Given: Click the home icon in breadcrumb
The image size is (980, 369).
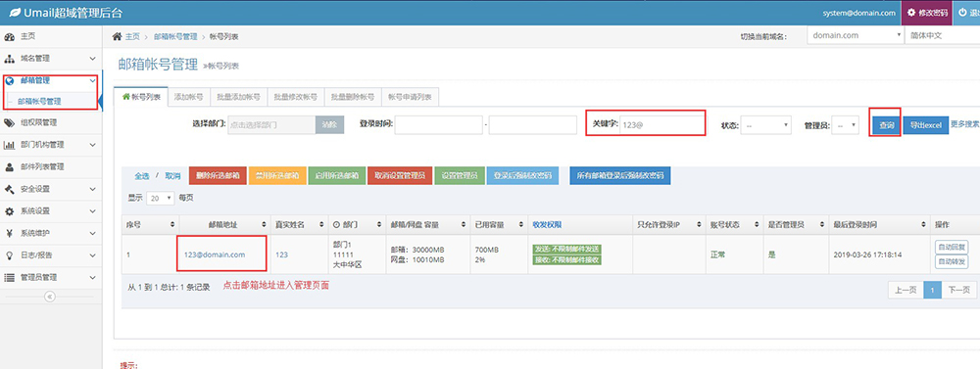Looking at the screenshot, I should pos(117,36).
